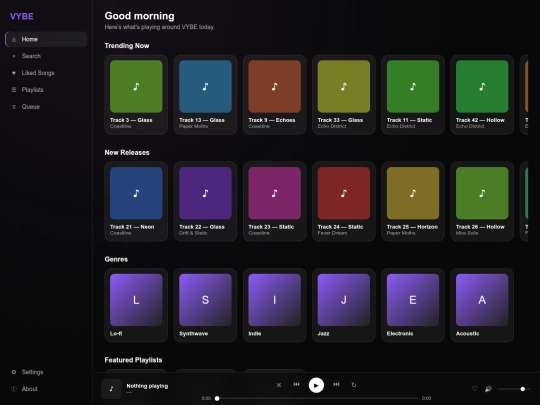This screenshot has width=540, height=405.
Task: Open Playlists in the sidebar
Action: (x=46, y=90)
